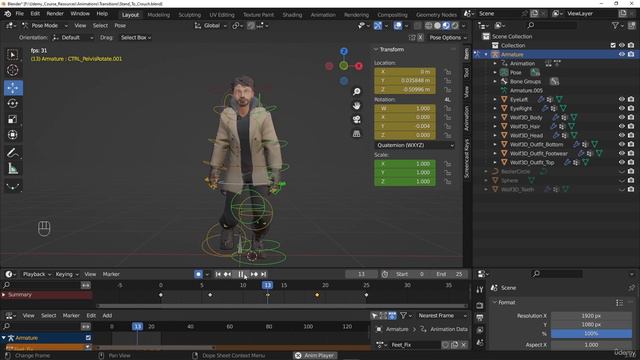Open Pose Options dropdown

click(448, 38)
